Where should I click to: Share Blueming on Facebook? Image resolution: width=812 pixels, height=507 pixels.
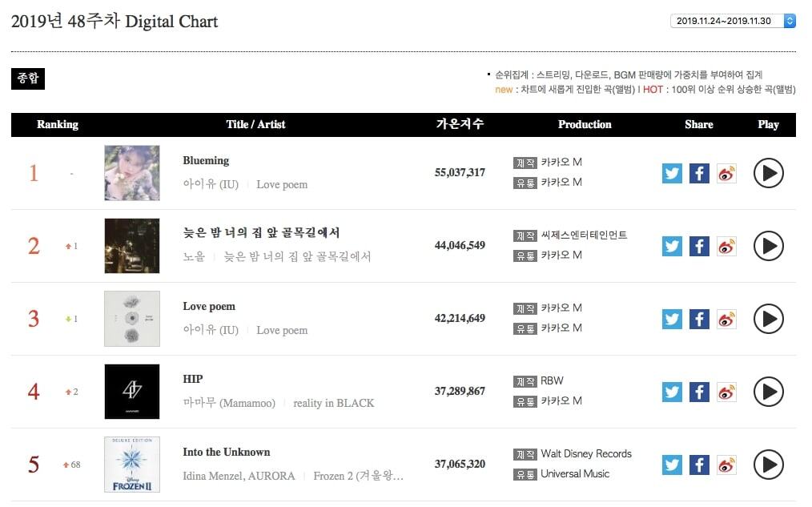pyautogui.click(x=699, y=173)
